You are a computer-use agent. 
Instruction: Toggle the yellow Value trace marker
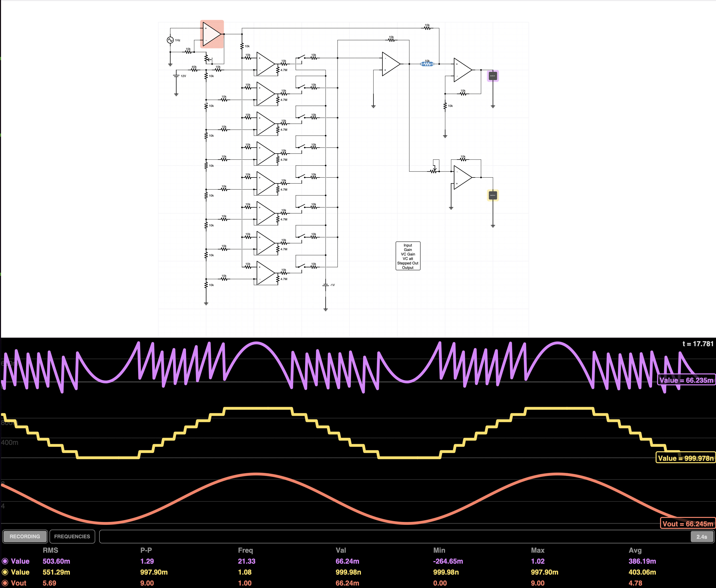5,572
